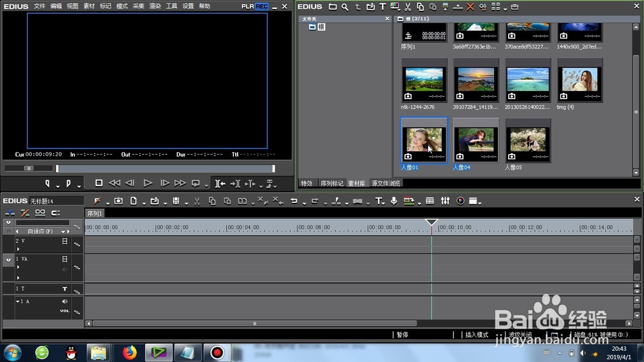
Task: Cut selected clip with bin scissors icon
Action: pos(408,6)
